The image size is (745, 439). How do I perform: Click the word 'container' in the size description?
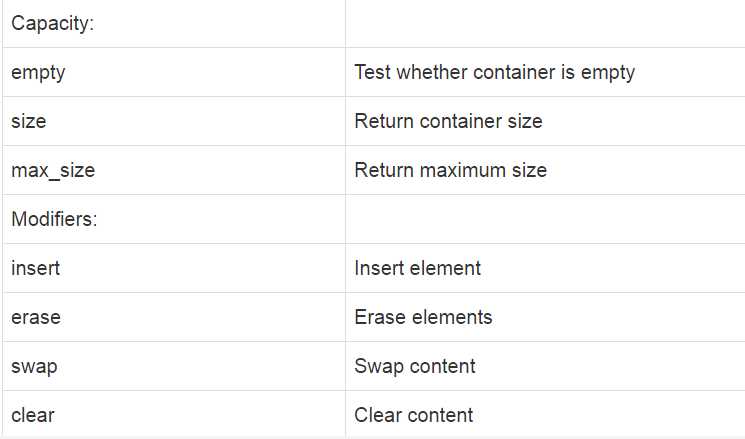click(x=461, y=121)
